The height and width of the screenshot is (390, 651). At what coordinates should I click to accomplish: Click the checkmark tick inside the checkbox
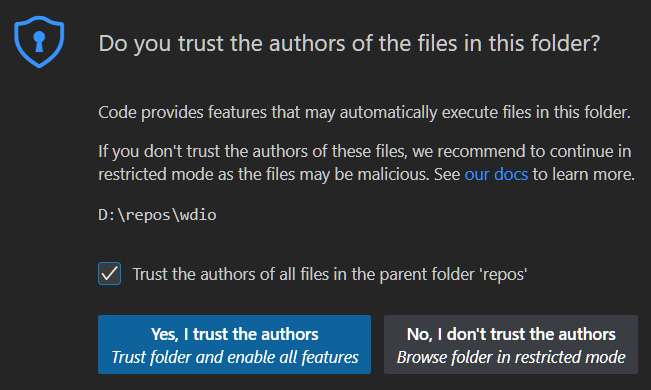[110, 274]
